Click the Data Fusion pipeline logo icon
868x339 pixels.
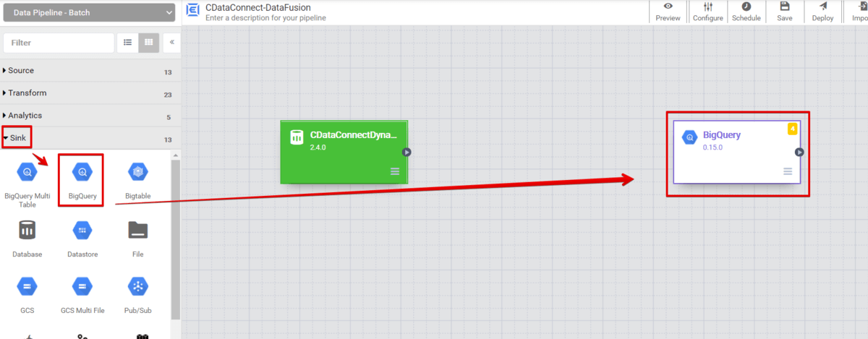[192, 11]
